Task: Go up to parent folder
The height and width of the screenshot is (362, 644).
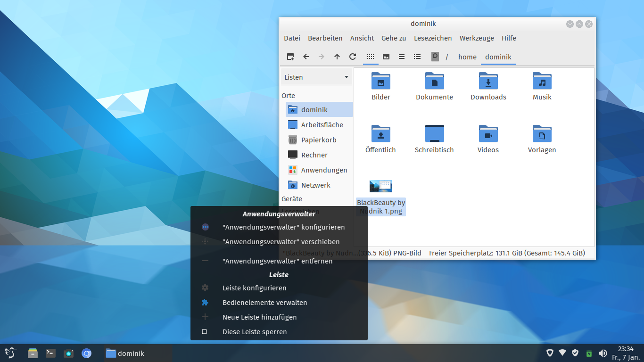Action: tap(337, 57)
